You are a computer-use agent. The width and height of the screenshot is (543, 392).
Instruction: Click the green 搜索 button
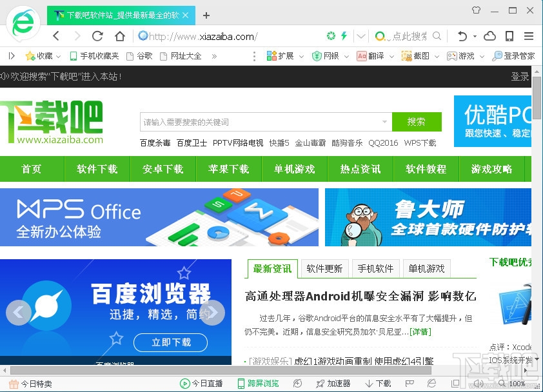click(x=417, y=122)
